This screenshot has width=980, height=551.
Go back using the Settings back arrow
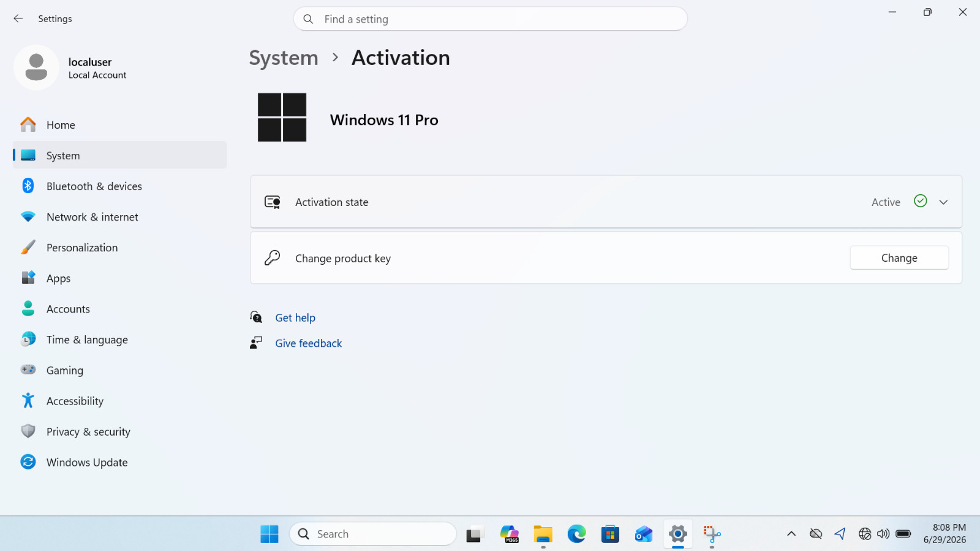coord(18,19)
